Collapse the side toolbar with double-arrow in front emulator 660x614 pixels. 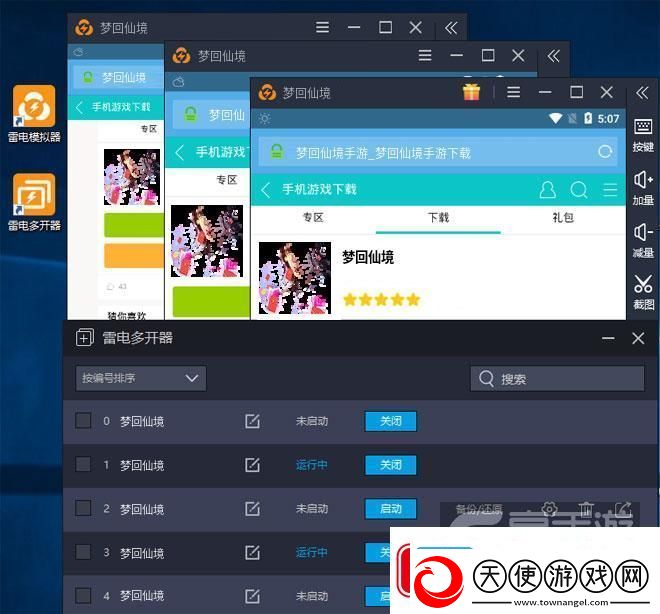tap(642, 92)
